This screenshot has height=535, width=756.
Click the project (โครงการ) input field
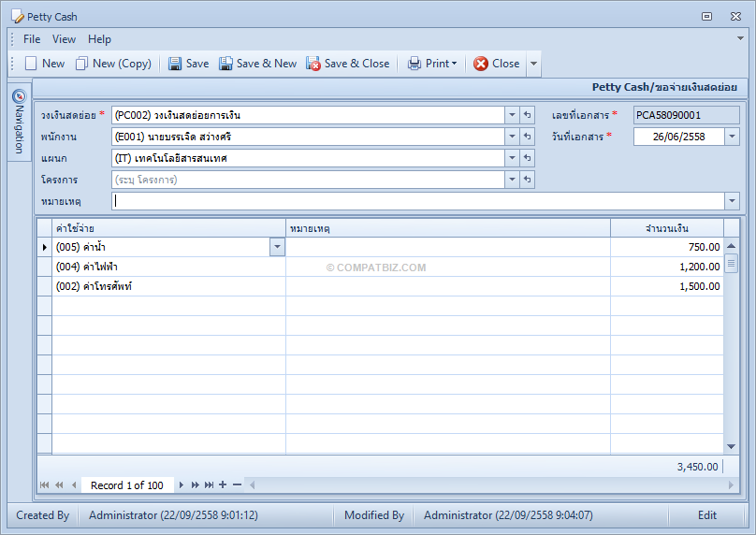point(308,180)
